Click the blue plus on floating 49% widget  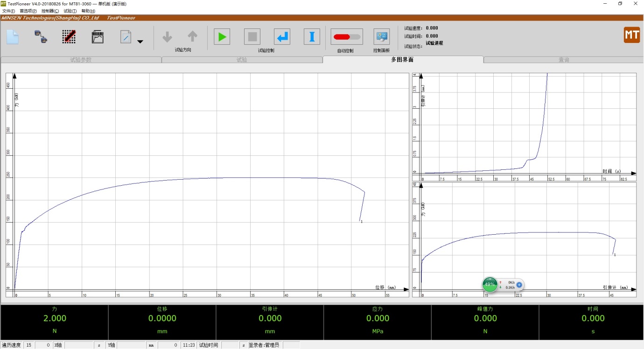519,285
